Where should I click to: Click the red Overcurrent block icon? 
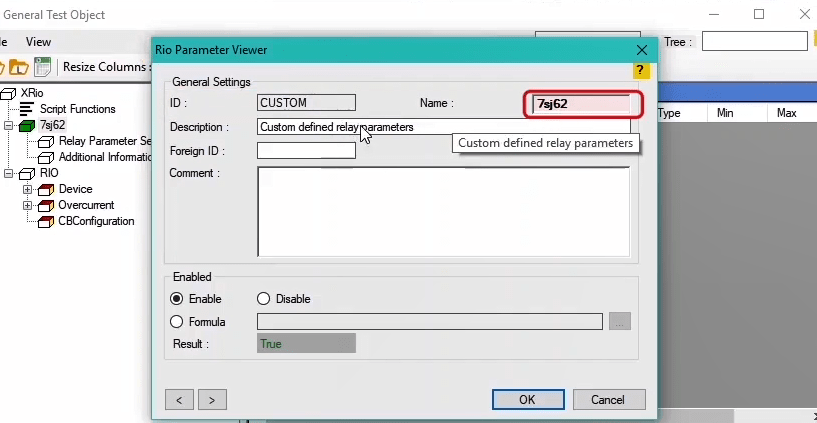tap(46, 205)
